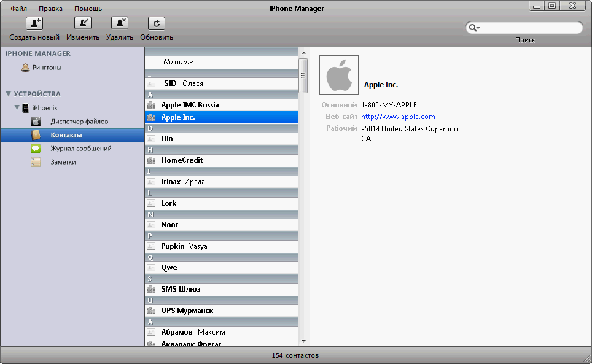Select the HomeCredit contact
The width and height of the screenshot is (592, 364).
[182, 160]
